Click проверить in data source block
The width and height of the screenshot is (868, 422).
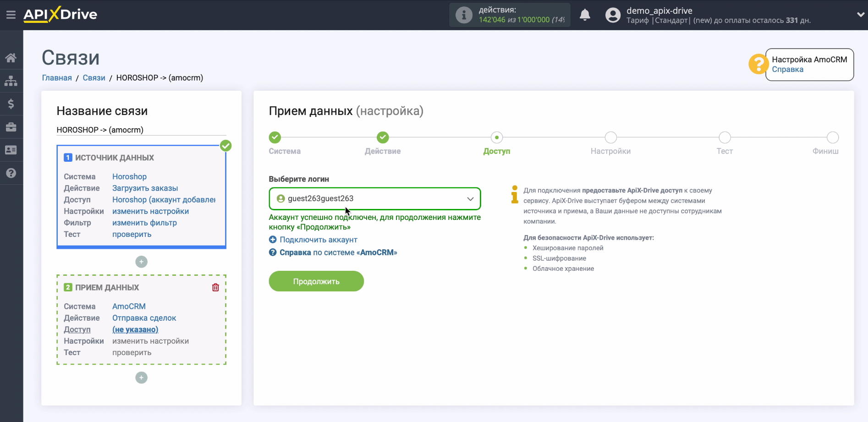[x=132, y=234]
